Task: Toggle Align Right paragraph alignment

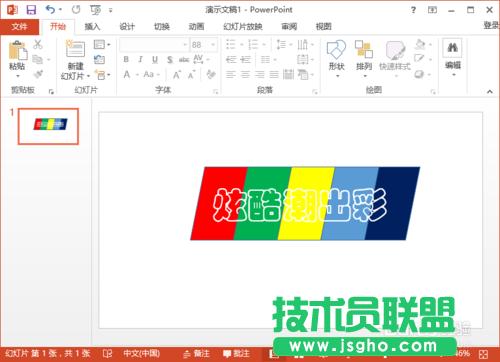Action: point(260,74)
